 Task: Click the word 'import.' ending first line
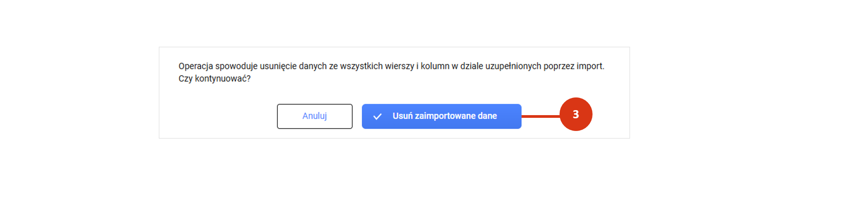click(590, 66)
